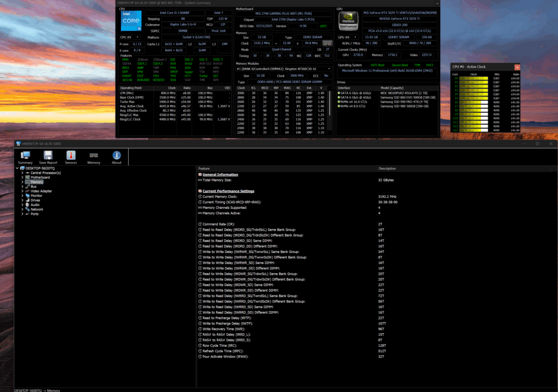
Task: Open the GPU #0 selector dropdown
Action: 347,37
